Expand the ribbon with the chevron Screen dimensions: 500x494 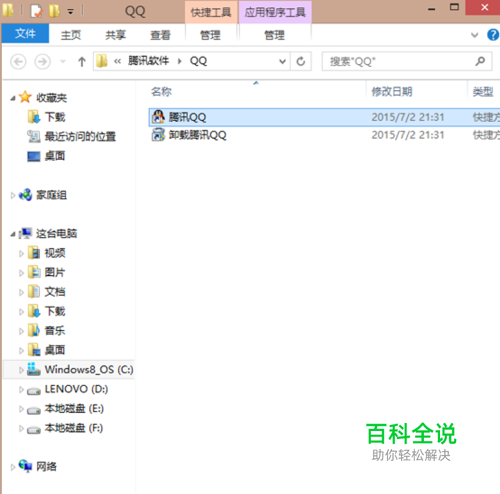[x=475, y=35]
